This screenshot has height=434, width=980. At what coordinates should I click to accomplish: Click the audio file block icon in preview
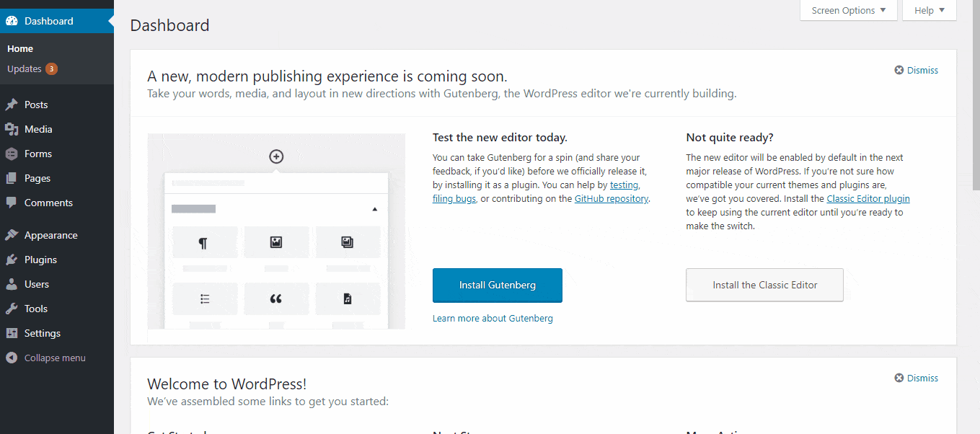(348, 299)
